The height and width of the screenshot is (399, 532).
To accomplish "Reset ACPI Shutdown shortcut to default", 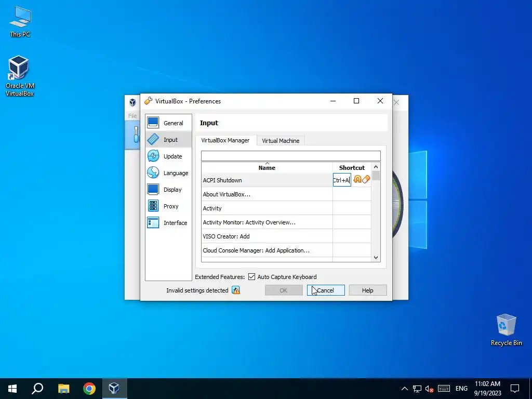I will (357, 179).
